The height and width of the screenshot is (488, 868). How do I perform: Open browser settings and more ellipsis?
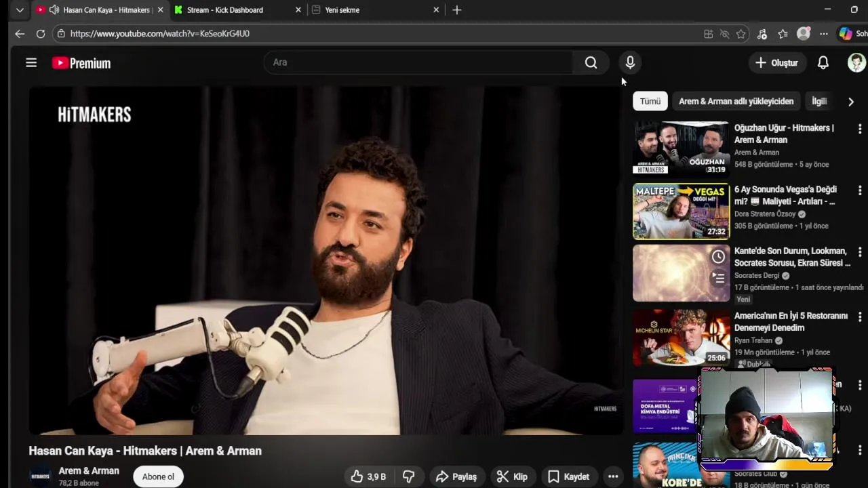pos(823,34)
